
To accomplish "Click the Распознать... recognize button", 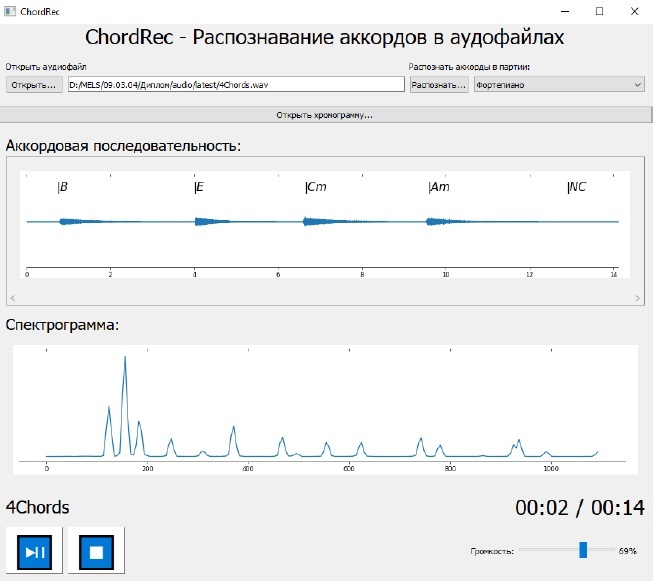I will 439,85.
